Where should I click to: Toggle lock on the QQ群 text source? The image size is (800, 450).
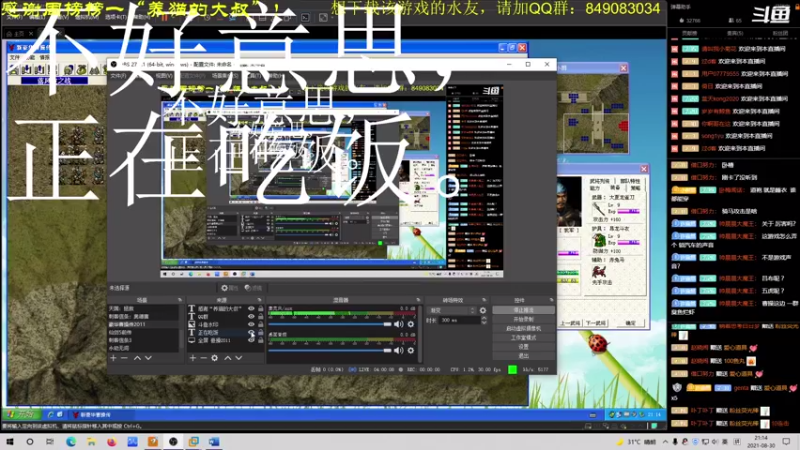point(260,316)
